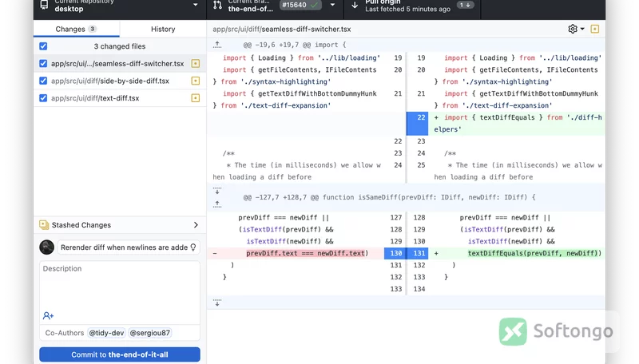639x364 pixels.
Task: Select seamless-diff-switcher.tsx in changes list
Action: [x=120, y=64]
